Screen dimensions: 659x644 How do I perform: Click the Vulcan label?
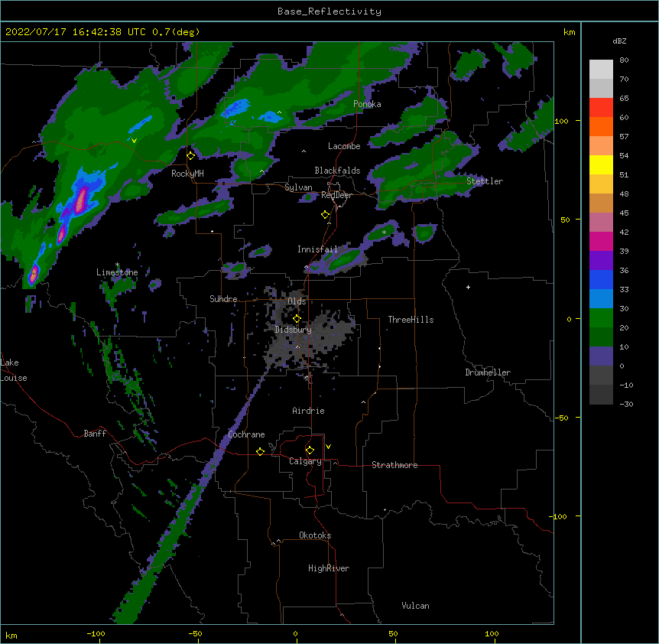[x=415, y=606]
